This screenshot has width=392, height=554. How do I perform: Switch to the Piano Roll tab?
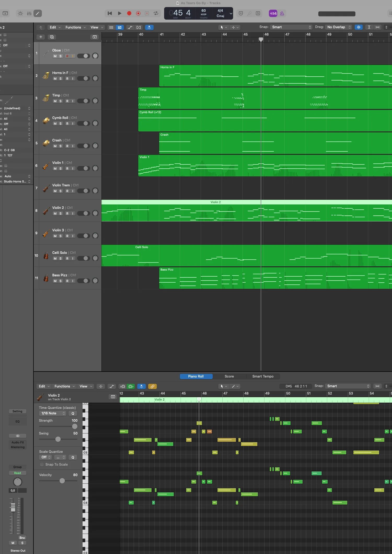(196, 376)
